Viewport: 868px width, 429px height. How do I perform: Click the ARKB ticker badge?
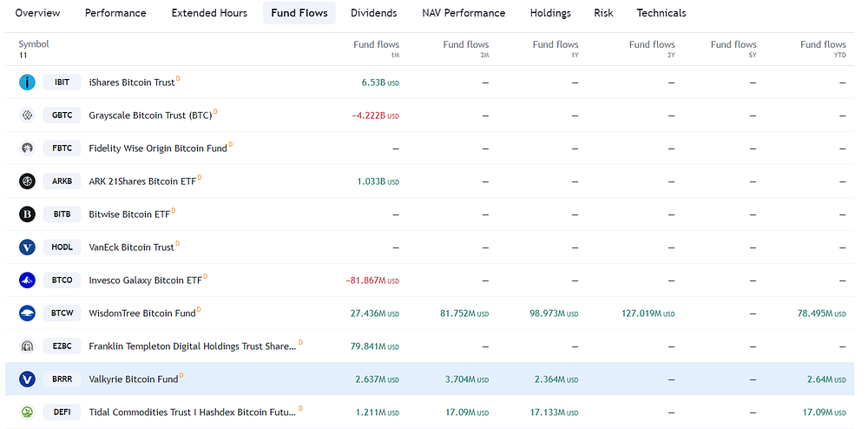tap(62, 181)
